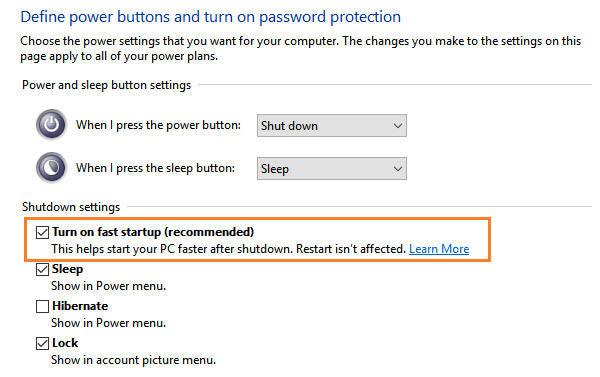Click the Sleep dropdown chevron arrow
Viewport: 600px width, 377px height.
(x=398, y=168)
